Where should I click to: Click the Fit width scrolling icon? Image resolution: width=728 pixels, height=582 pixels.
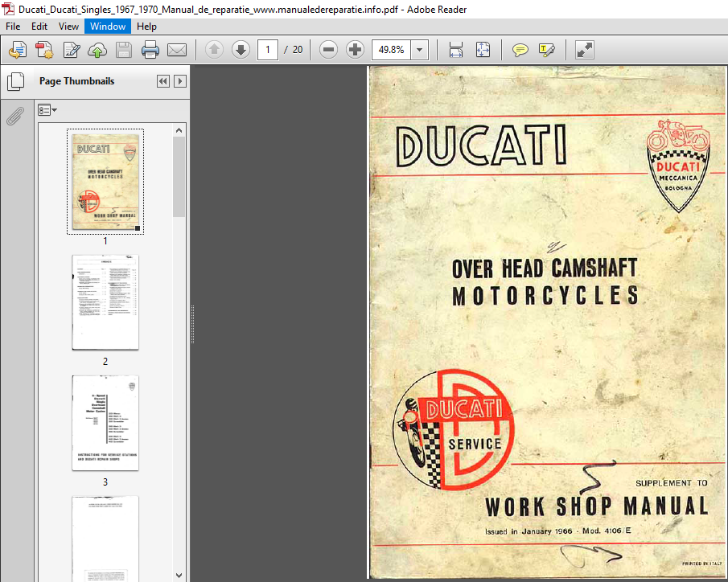(456, 50)
